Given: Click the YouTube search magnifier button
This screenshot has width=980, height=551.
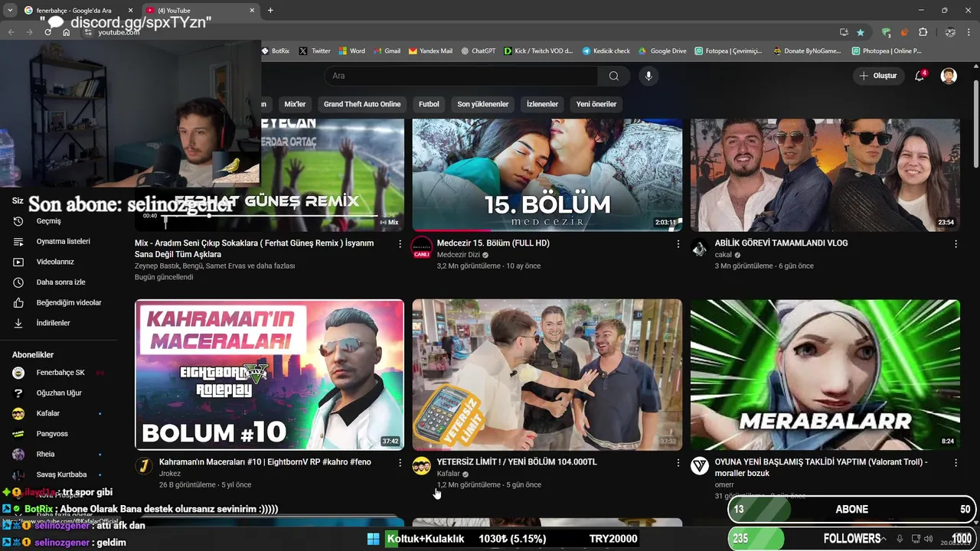Looking at the screenshot, I should click(614, 76).
